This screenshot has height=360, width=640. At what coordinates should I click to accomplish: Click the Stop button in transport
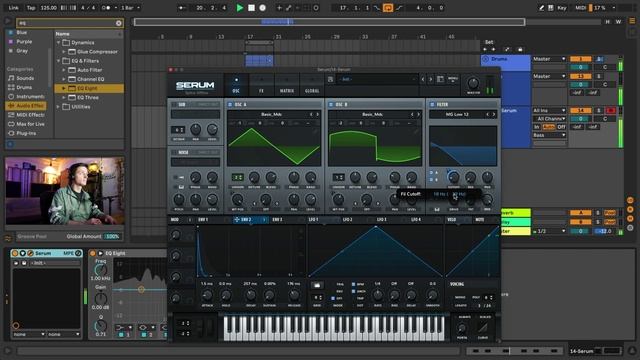click(x=251, y=8)
